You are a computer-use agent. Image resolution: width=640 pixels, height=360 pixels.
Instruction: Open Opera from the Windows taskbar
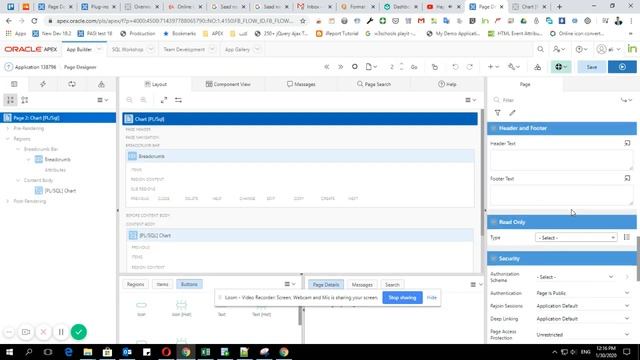pos(166,352)
